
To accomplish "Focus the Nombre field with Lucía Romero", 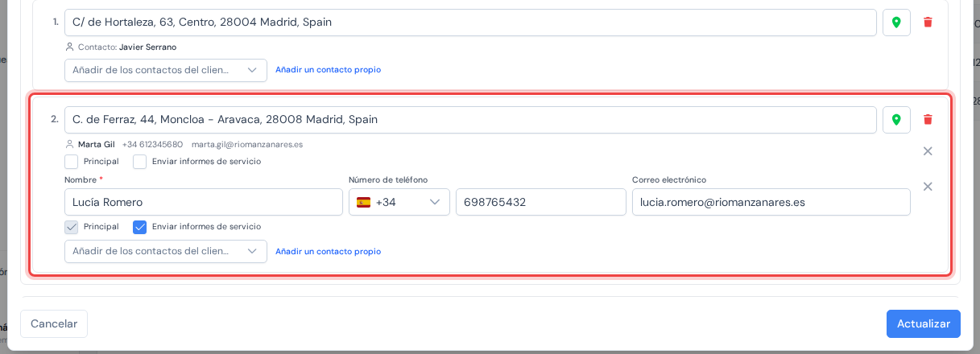I will pyautogui.click(x=204, y=202).
